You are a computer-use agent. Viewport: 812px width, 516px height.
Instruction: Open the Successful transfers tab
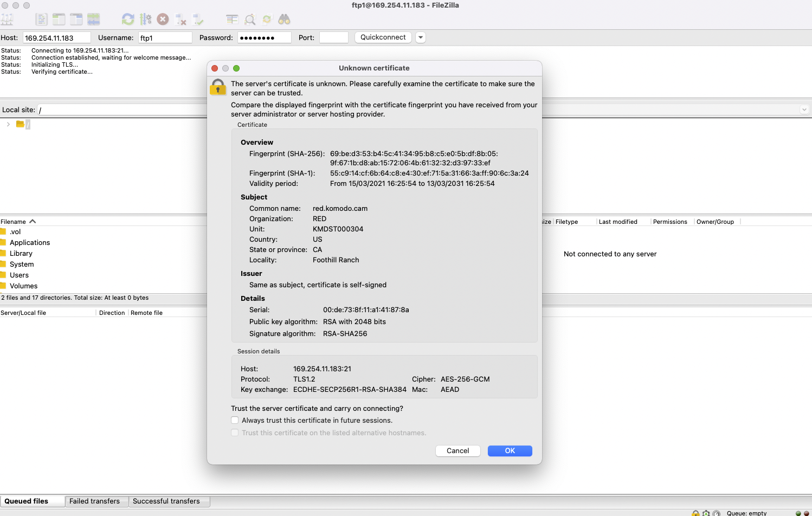(169, 501)
